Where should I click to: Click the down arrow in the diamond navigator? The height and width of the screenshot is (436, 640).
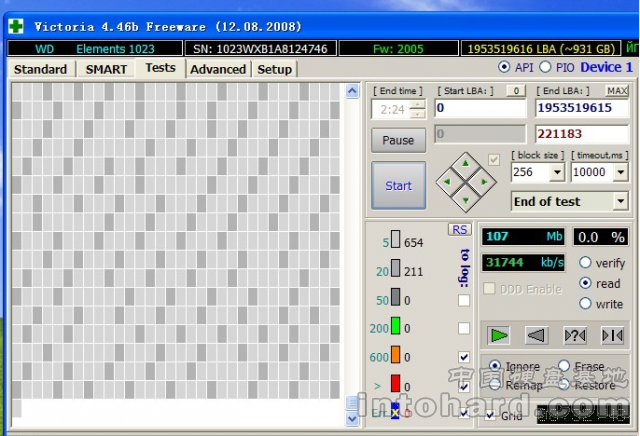(466, 200)
